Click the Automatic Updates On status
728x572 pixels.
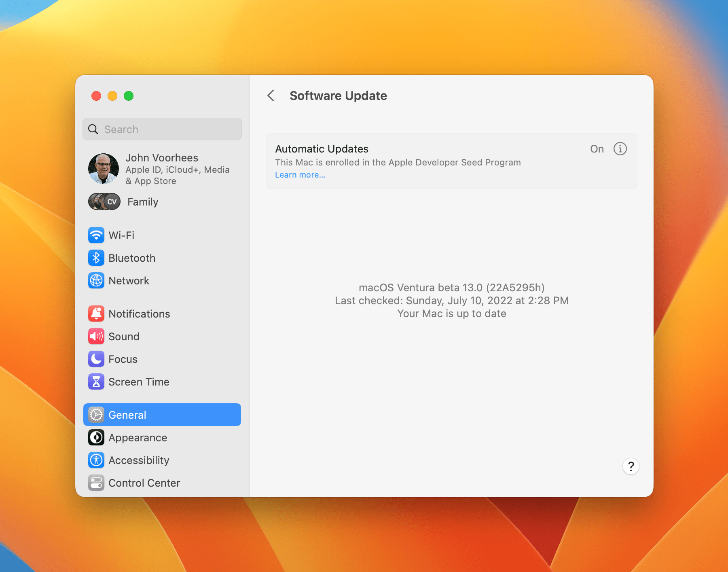pyautogui.click(x=597, y=148)
